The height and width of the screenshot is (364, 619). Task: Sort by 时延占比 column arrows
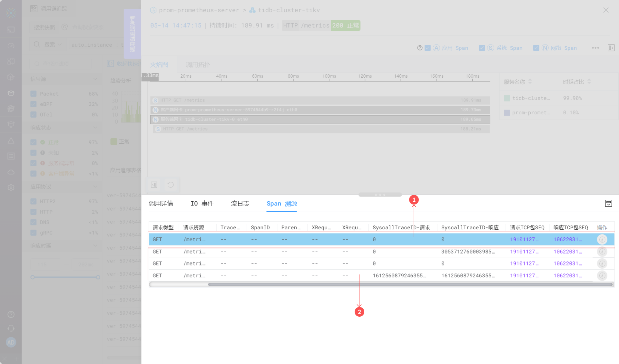coord(589,81)
